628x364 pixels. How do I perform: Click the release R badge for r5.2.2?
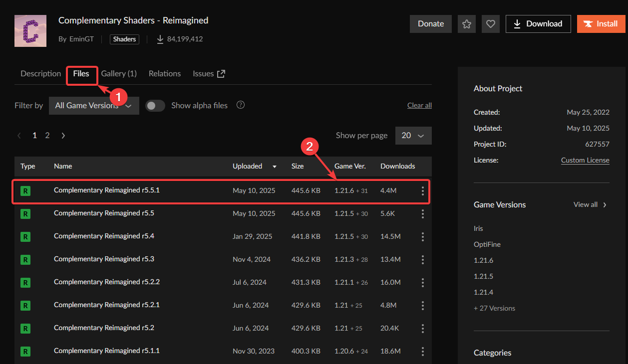point(25,283)
